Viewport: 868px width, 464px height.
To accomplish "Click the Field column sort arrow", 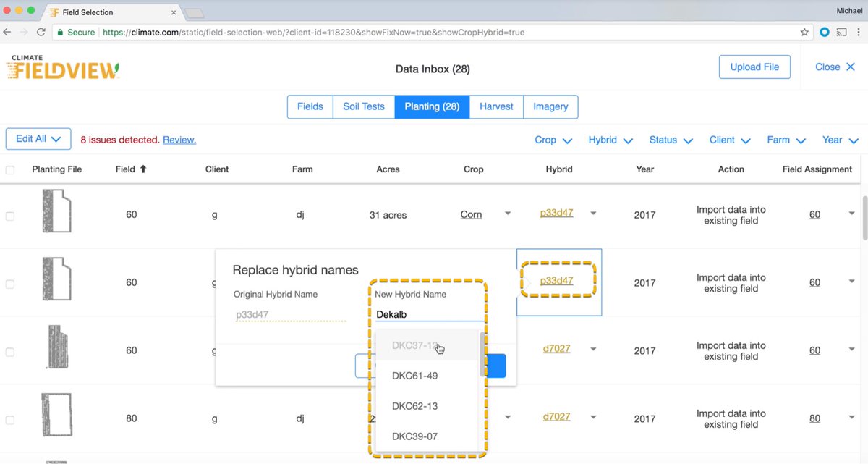I will click(x=143, y=169).
